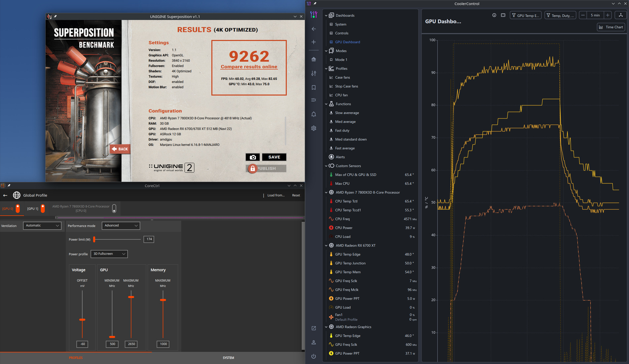Open the Time Chart type dropdown
Screen dimensions: 629x364
pyautogui.click(x=611, y=27)
